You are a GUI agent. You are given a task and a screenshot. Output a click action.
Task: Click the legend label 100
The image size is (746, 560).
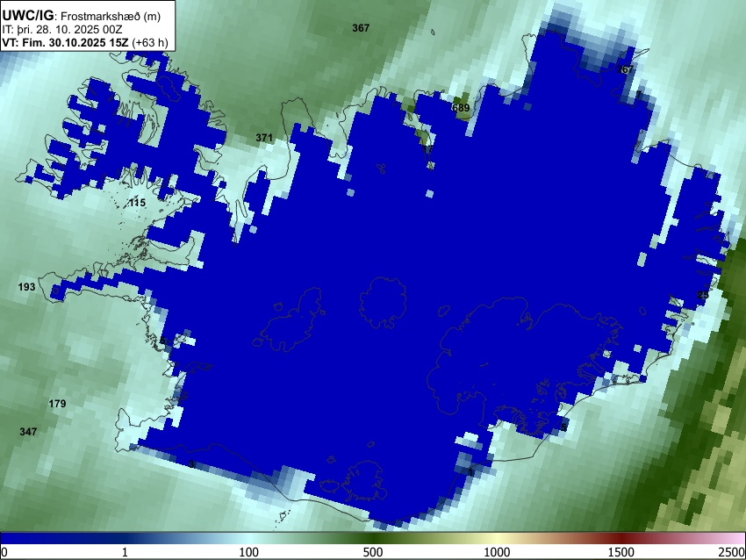point(248,552)
